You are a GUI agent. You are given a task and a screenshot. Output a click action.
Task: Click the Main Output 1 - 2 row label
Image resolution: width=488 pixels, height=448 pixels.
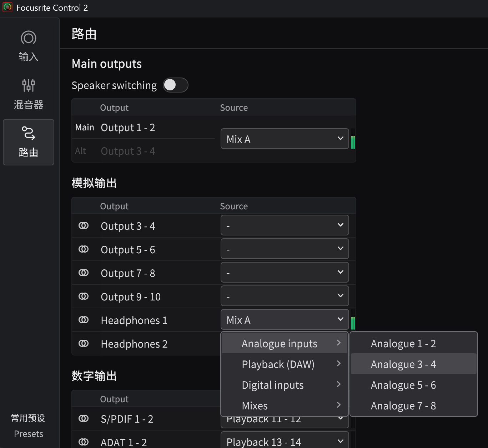(x=128, y=128)
